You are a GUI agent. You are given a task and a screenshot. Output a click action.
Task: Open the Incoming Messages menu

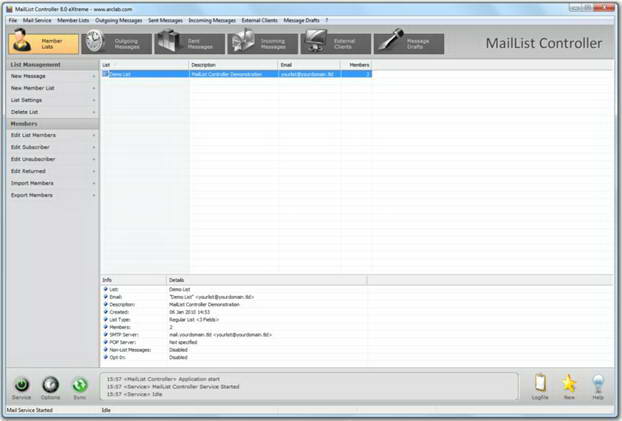212,20
